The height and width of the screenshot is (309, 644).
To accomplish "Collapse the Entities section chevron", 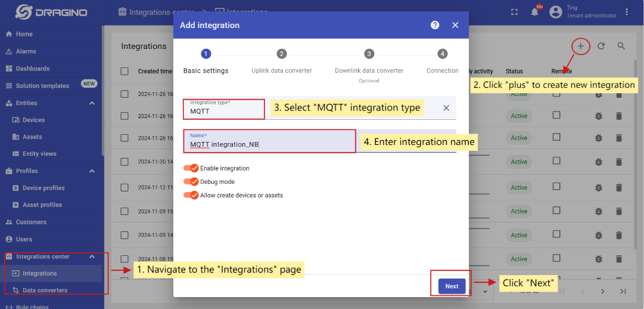I will 92,103.
